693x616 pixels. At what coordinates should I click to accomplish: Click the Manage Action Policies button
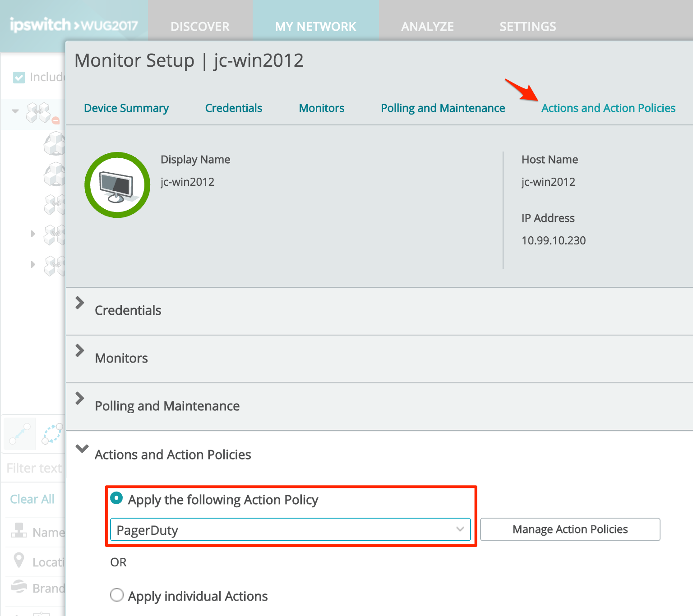pos(570,529)
